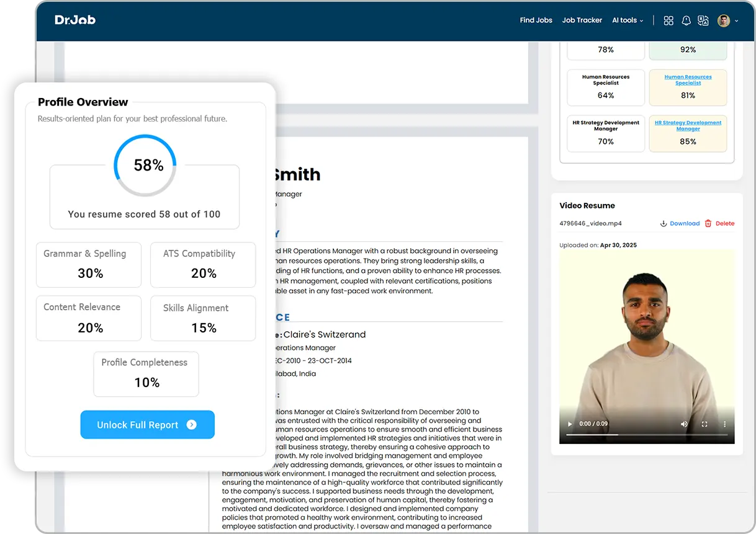Click the 70% HR Strategy Development Manager card
Viewport: 756px width, 534px height.
(x=606, y=133)
